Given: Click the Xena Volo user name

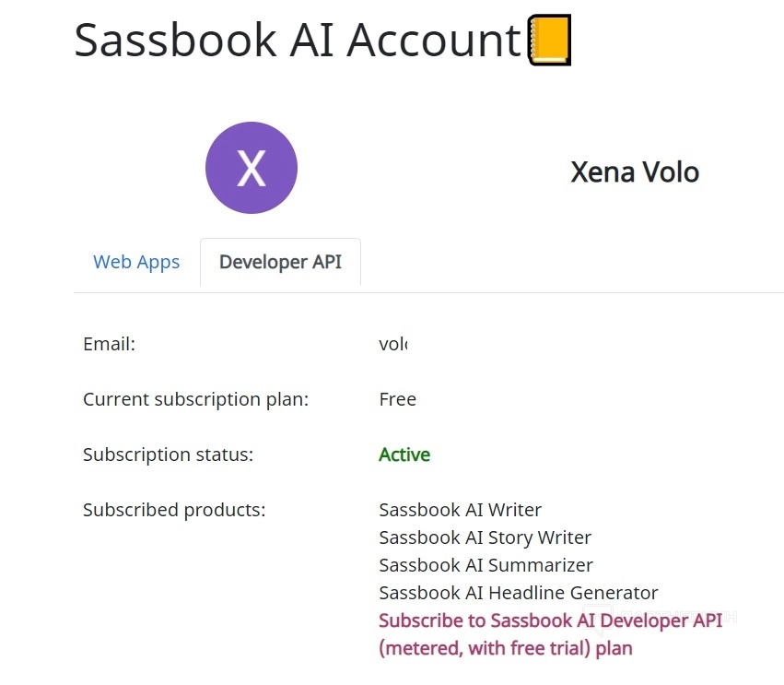Looking at the screenshot, I should pyautogui.click(x=635, y=172).
